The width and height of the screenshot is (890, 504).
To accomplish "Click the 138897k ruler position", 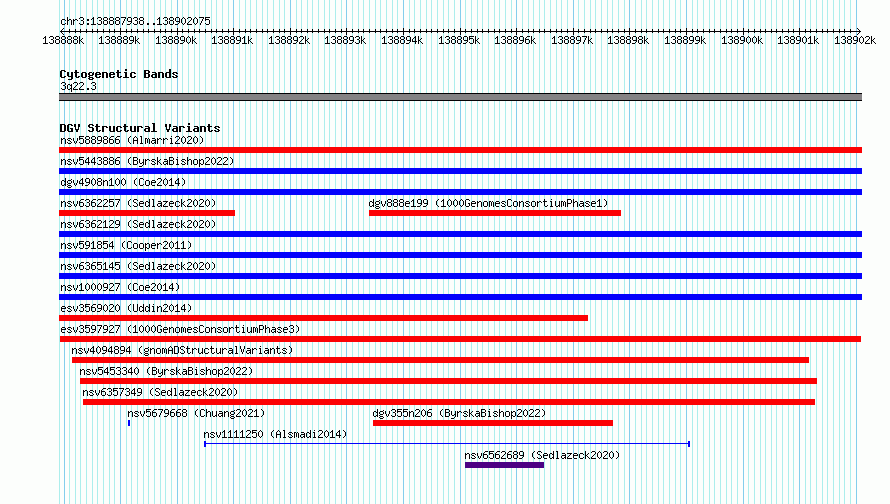I will (572, 40).
